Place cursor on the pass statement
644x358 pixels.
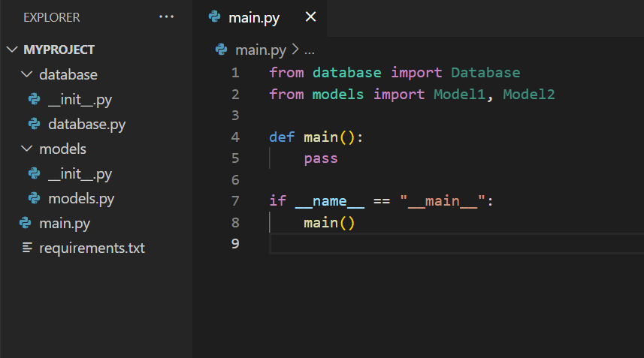[321, 158]
